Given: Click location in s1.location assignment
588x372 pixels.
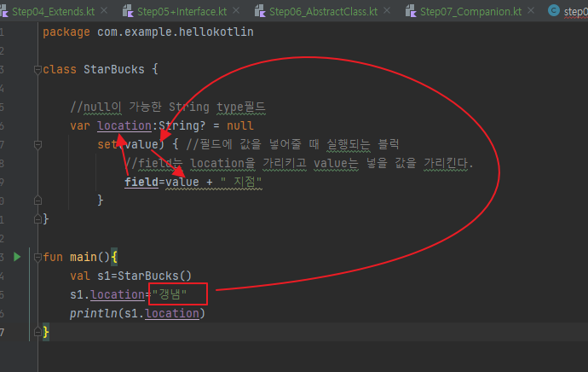Looking at the screenshot, I should point(118,294).
